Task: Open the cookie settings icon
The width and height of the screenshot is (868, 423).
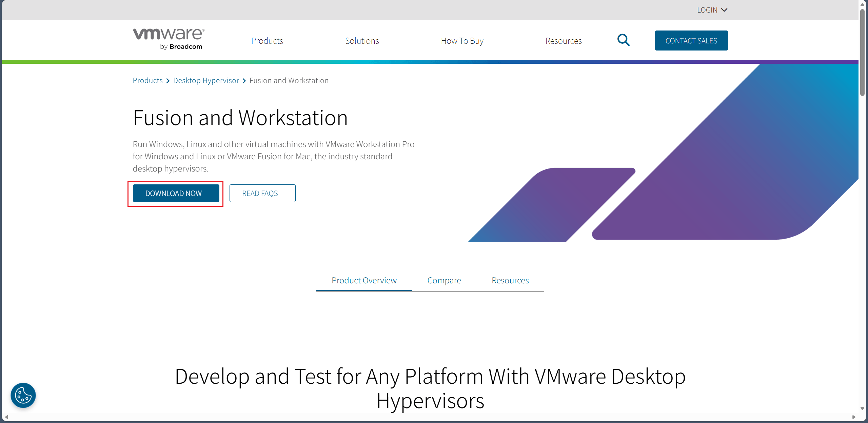Action: [x=23, y=395]
